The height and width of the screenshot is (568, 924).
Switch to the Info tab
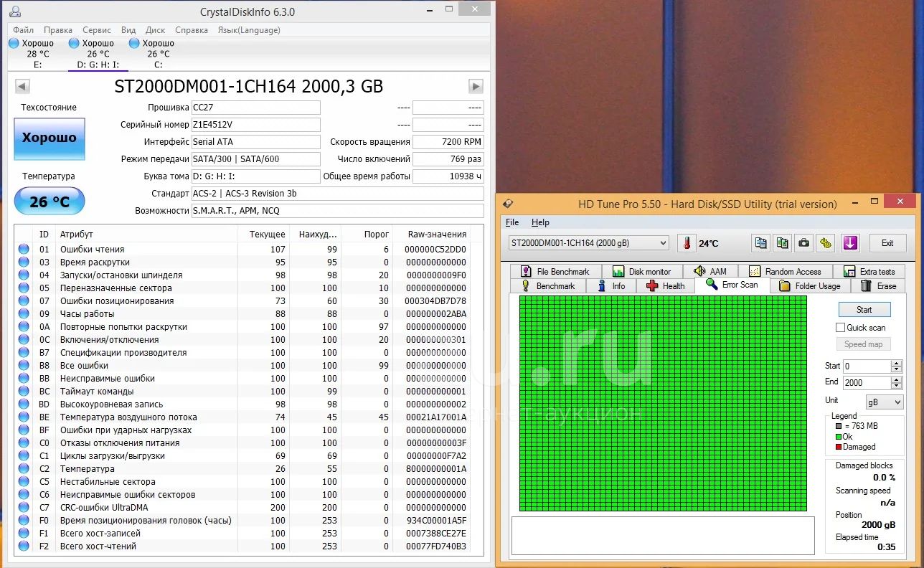click(x=611, y=285)
